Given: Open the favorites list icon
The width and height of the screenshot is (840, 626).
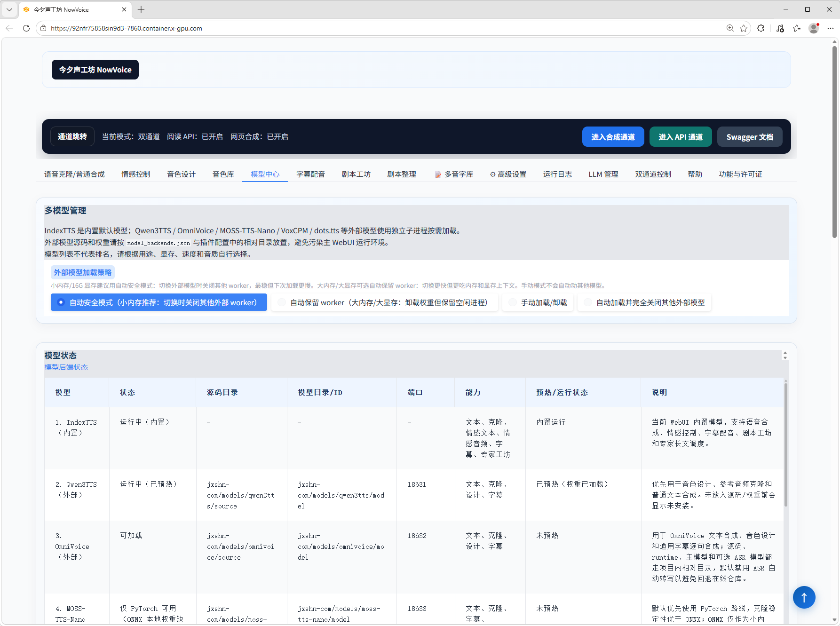Looking at the screenshot, I should pos(797,28).
